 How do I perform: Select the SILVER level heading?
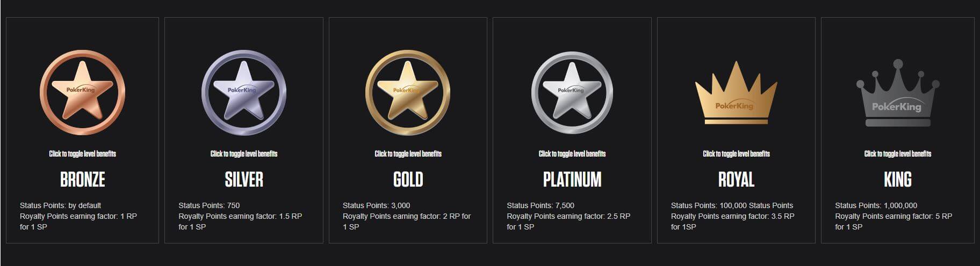[x=244, y=179]
